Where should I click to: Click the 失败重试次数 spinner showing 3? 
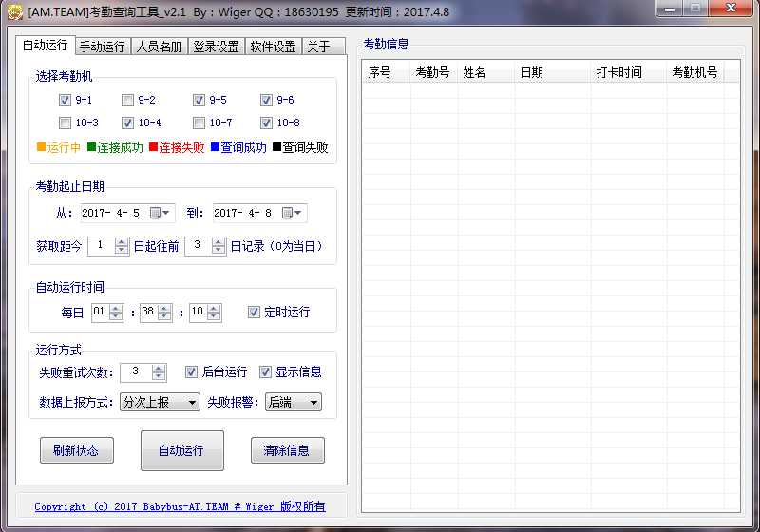tap(143, 372)
